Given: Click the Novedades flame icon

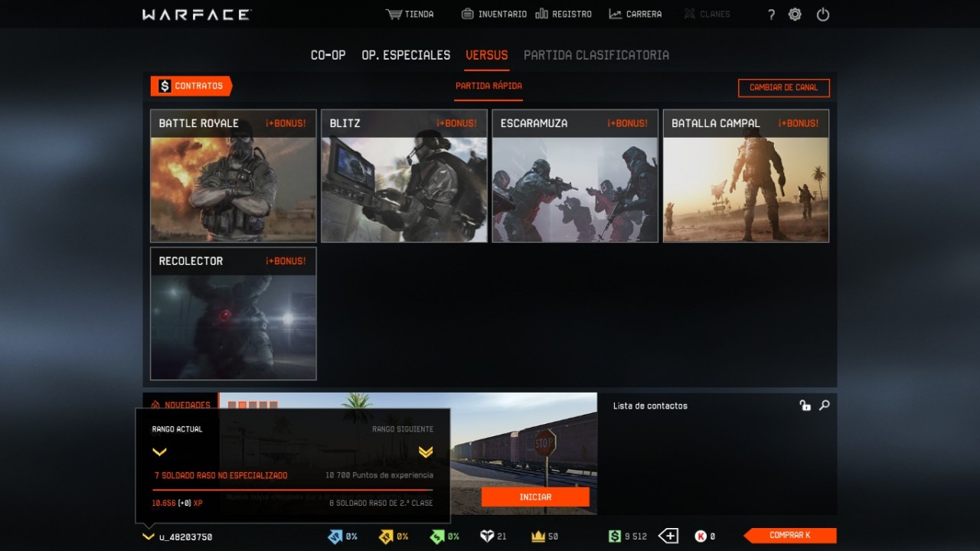Looking at the screenshot, I should (x=156, y=405).
